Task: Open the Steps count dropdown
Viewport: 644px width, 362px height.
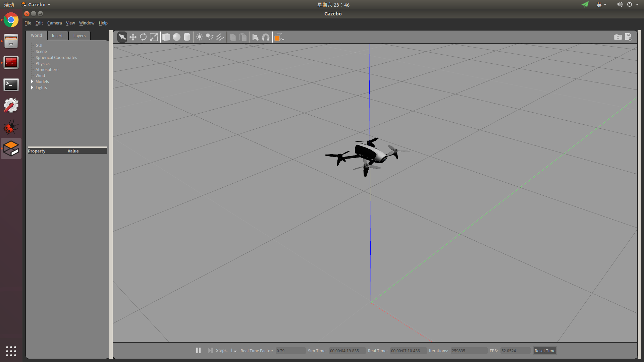Action: [233, 351]
